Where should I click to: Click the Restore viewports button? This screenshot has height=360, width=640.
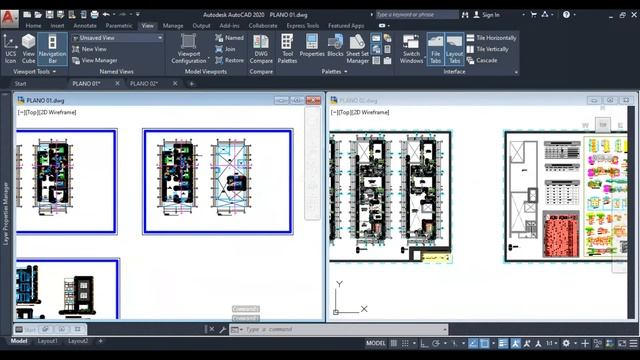point(229,60)
